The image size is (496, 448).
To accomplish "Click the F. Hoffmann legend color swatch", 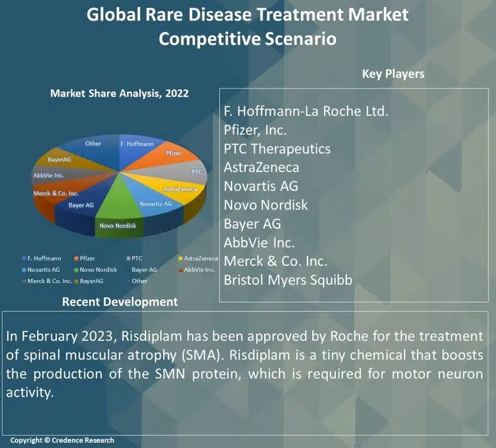I will tap(23, 259).
